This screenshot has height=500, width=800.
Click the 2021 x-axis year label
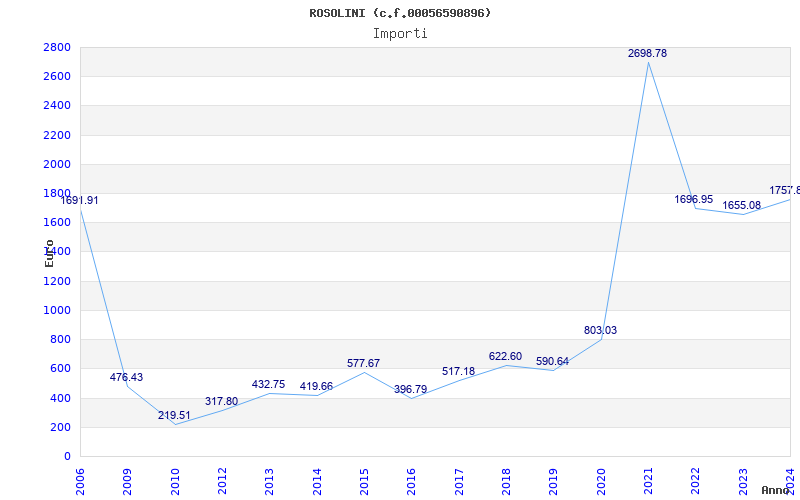point(648,482)
